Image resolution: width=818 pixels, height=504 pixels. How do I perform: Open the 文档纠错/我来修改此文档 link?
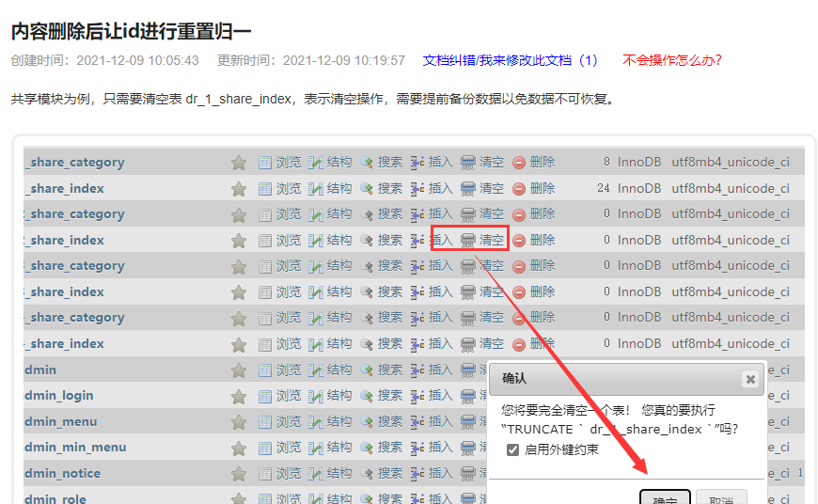[510, 60]
